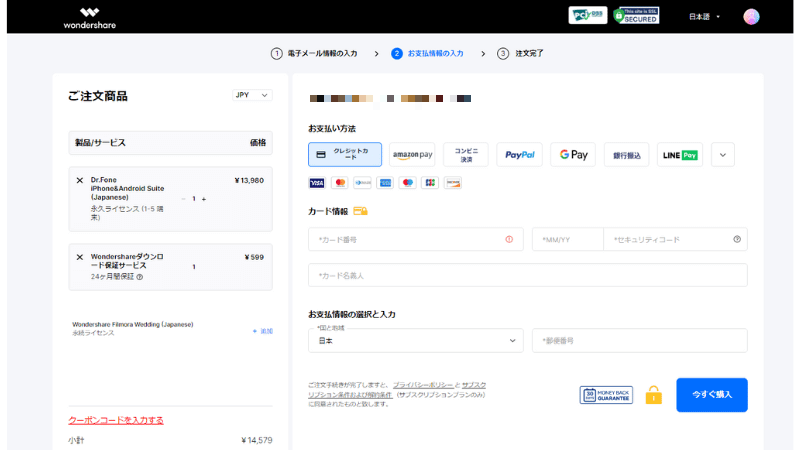Select LINE Pay payment method
Image resolution: width=800 pixels, height=450 pixels.
pyautogui.click(x=680, y=155)
